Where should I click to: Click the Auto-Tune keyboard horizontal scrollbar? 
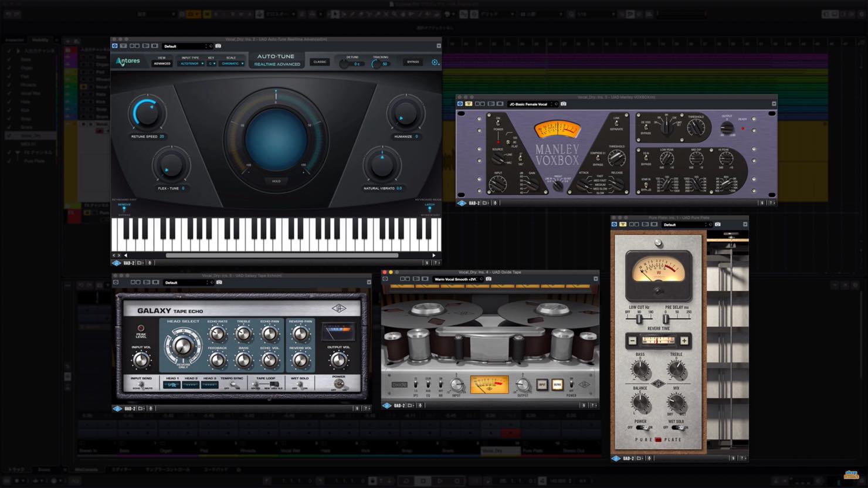[x=282, y=255]
